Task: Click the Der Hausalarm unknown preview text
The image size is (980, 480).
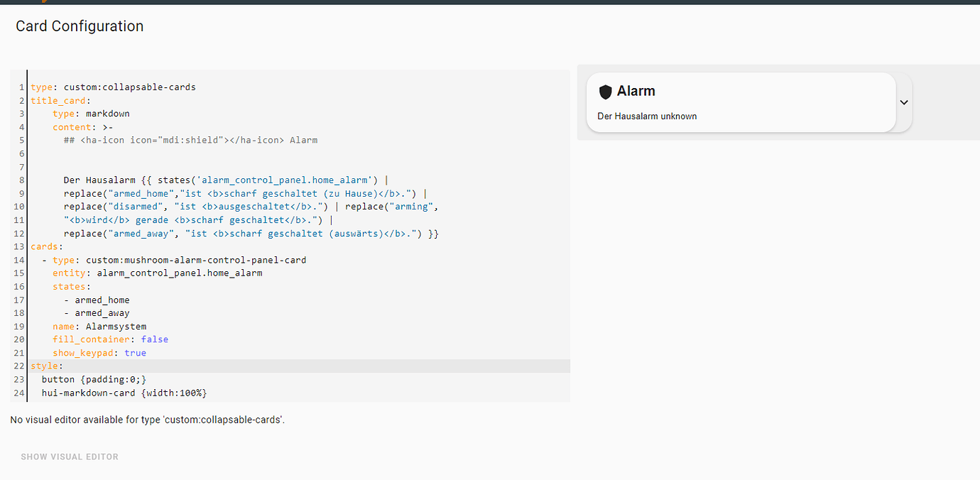Action: tap(646, 116)
